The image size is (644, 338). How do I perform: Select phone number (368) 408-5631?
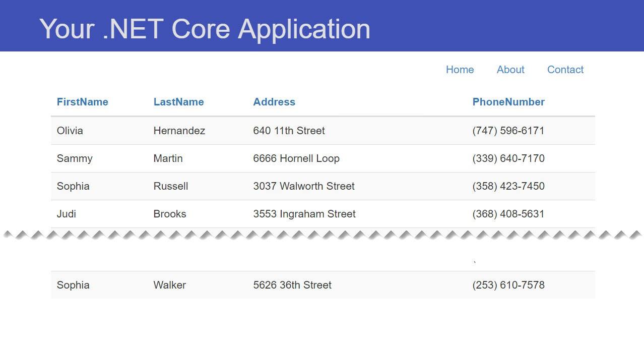508,214
